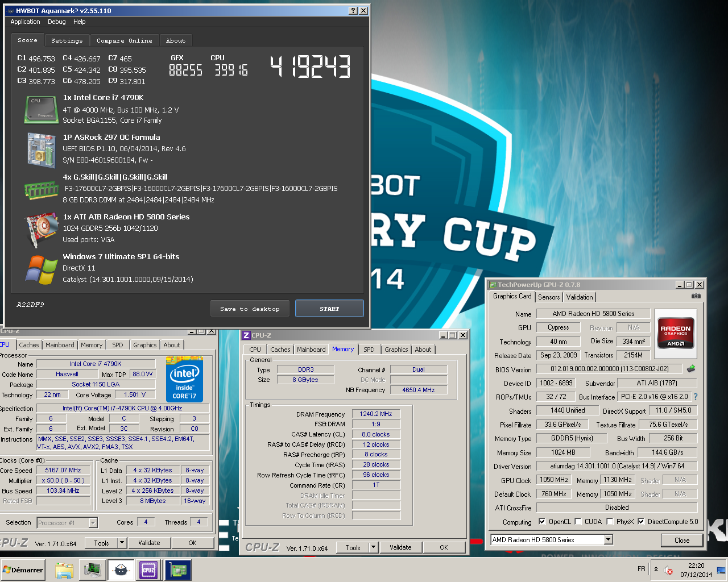Viewport: 728px width, 582px height.
Task: Open Mainboard tab in memory CPU-Z window
Action: [x=311, y=350]
